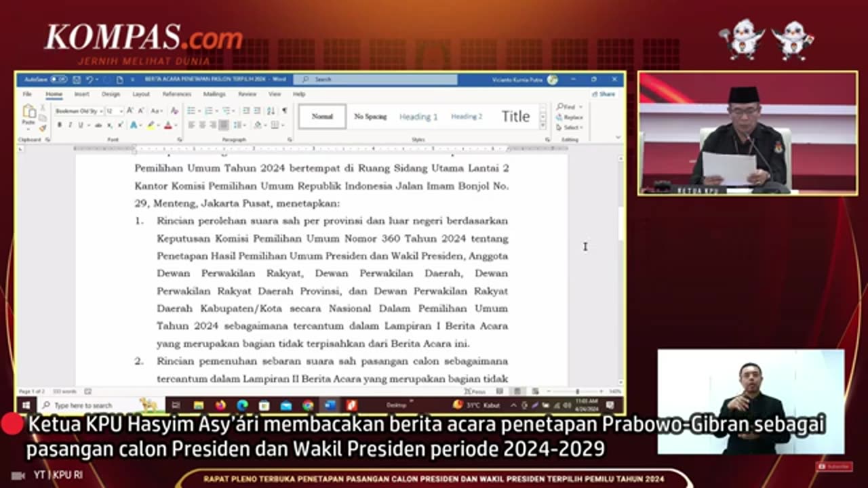Switch to the References tab
The width and height of the screenshot is (868, 488).
click(177, 94)
